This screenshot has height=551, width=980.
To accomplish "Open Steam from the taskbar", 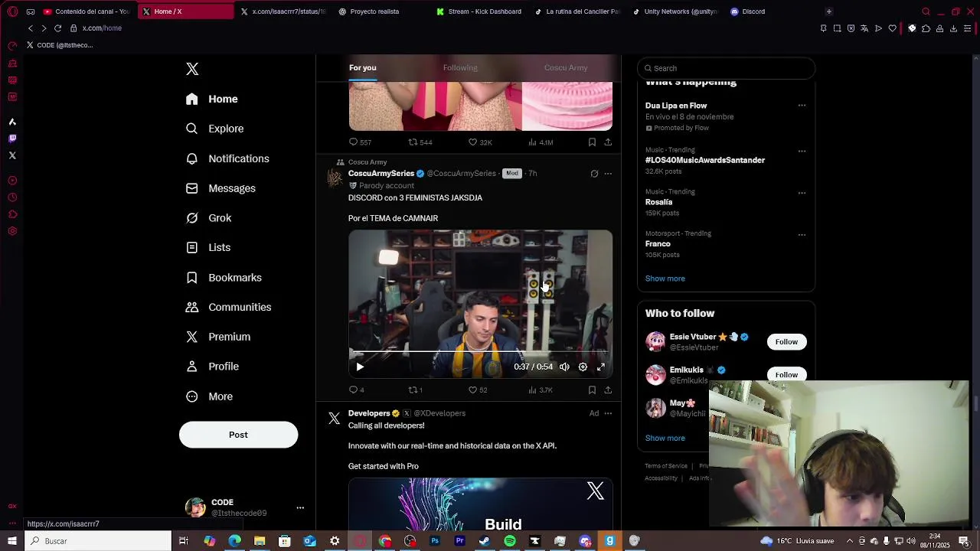I will (485, 541).
